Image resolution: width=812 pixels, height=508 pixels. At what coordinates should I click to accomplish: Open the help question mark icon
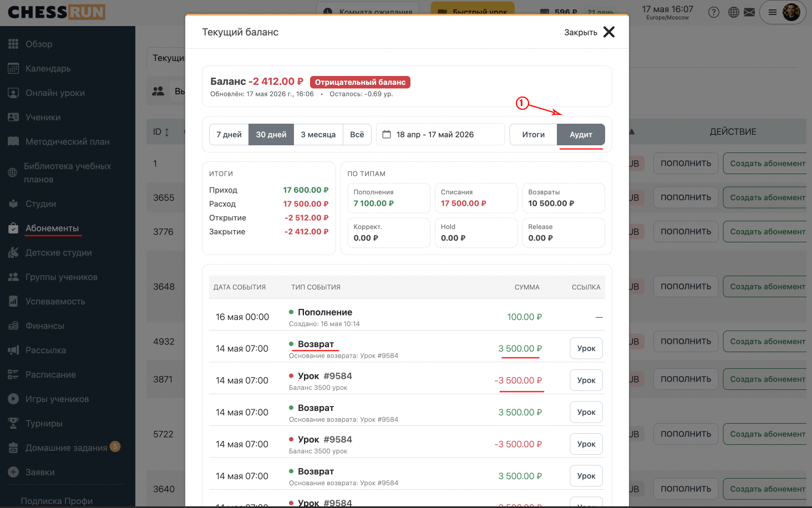tap(714, 12)
